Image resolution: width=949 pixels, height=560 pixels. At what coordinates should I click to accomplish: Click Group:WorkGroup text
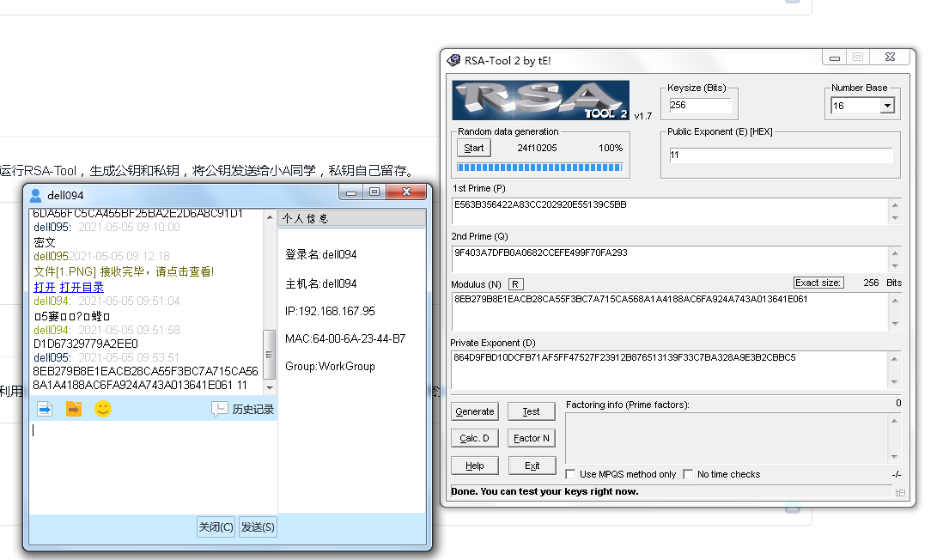coord(330,366)
